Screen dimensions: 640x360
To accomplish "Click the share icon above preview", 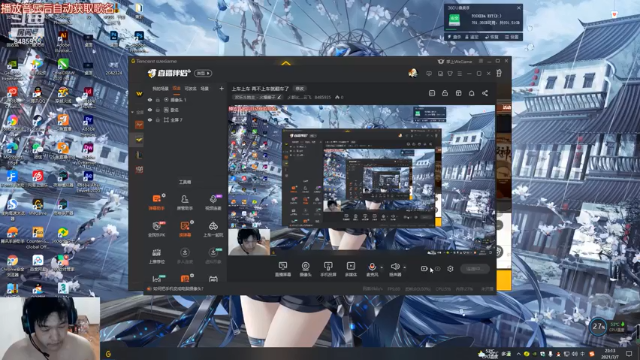I will 485,93.
